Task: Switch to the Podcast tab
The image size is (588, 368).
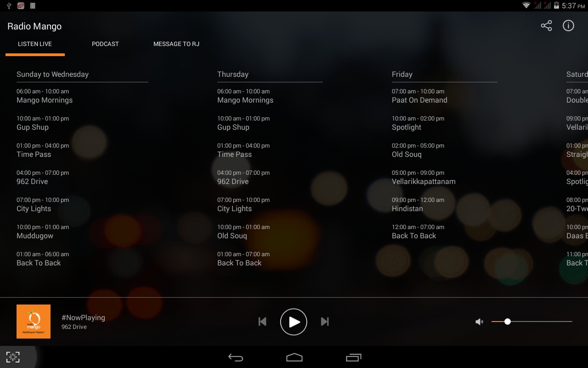Action: pyautogui.click(x=105, y=44)
